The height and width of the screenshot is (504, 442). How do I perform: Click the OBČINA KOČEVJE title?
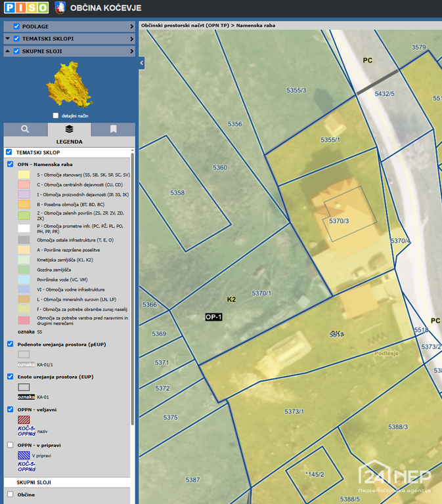point(106,8)
